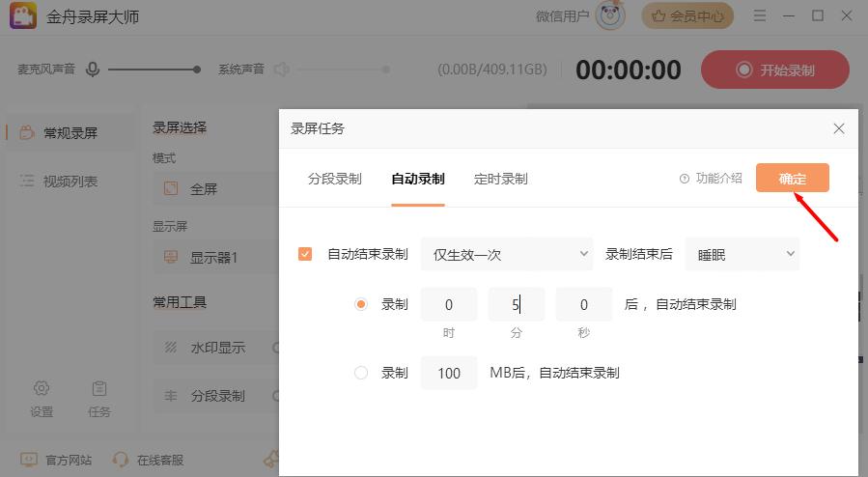Click the 分段录制 tool icon under 常用工具

(x=171, y=396)
